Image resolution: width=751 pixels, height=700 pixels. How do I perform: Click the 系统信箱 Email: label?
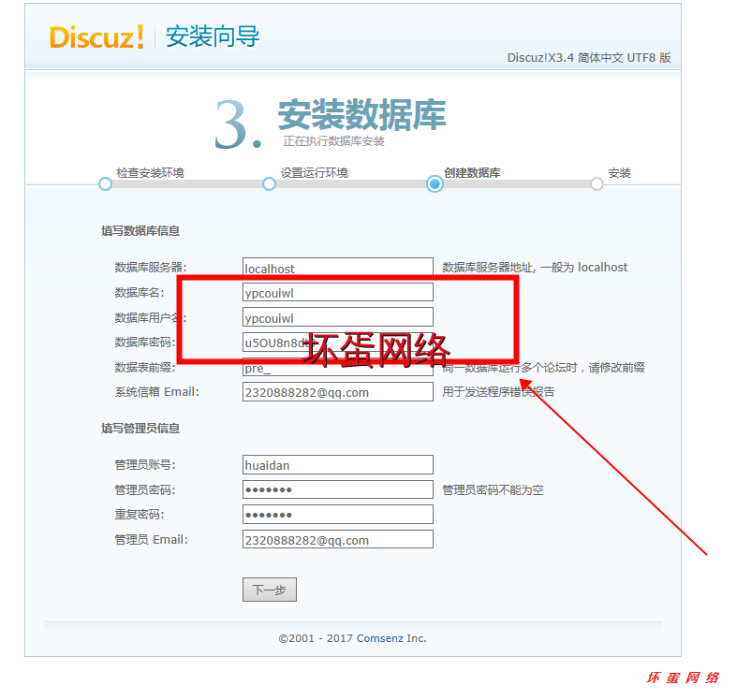[x=157, y=392]
